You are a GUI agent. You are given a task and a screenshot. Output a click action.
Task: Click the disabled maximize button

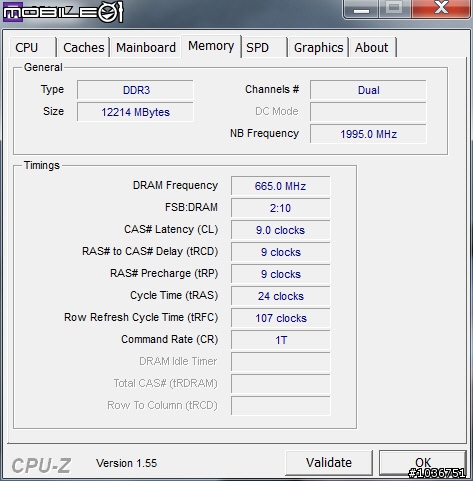395,8
